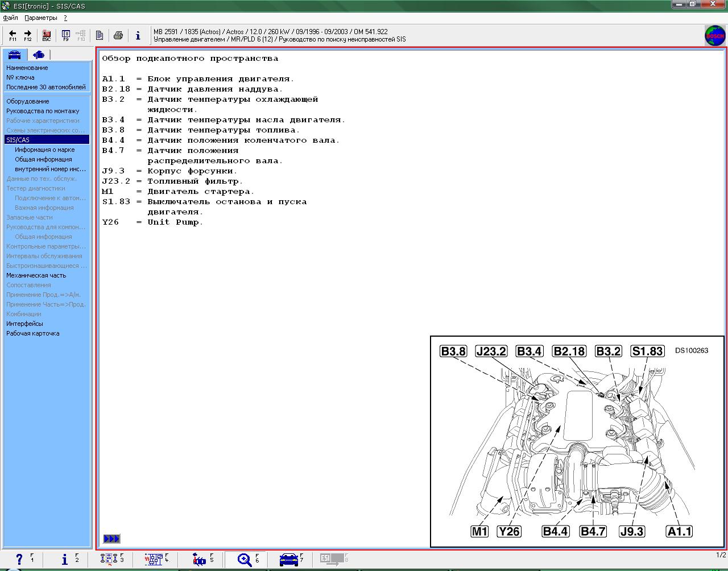Viewport: 728px width, 571px height.
Task: Click the A1.1 label in diagram
Action: [679, 531]
